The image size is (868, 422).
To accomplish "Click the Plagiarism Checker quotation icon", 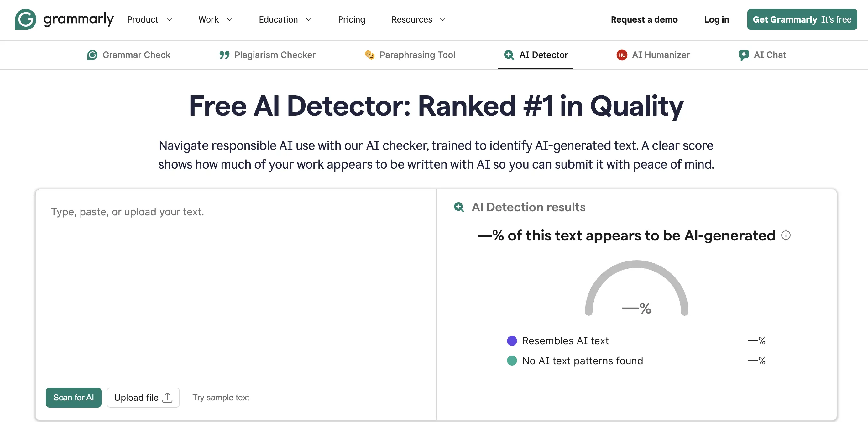I will 224,55.
